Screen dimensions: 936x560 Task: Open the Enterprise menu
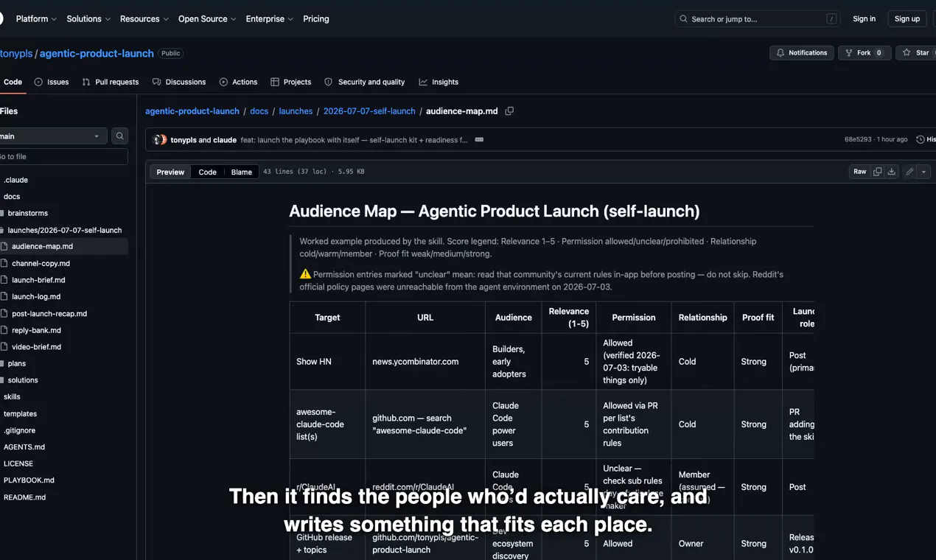tap(270, 19)
